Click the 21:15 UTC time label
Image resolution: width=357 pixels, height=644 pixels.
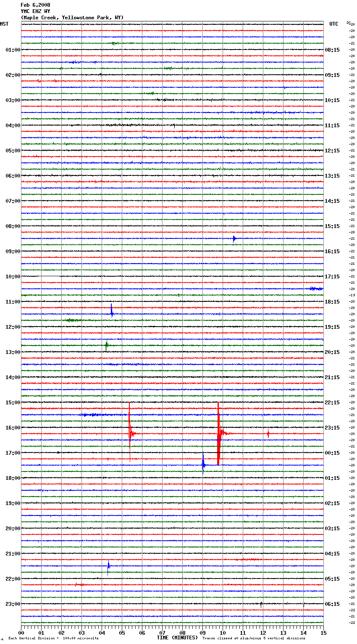click(x=332, y=377)
